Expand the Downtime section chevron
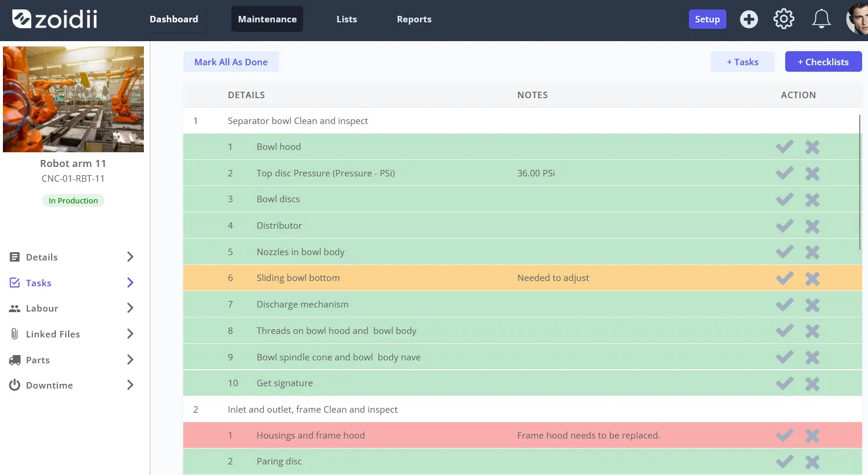 [x=130, y=385]
